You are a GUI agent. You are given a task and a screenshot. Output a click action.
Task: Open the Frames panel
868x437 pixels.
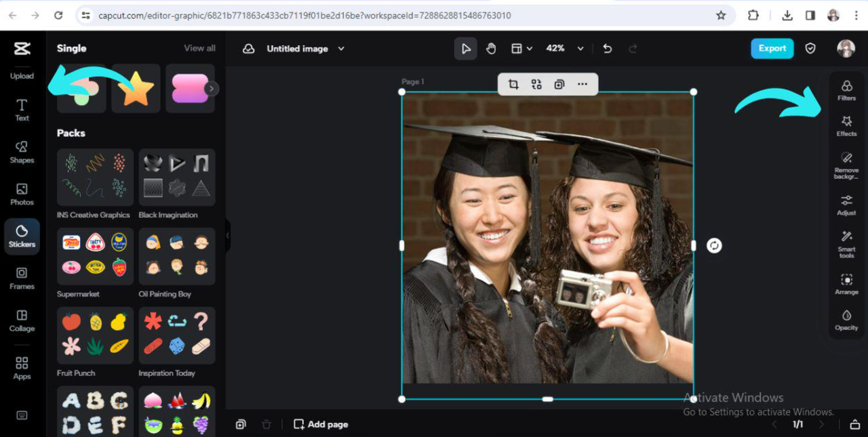point(22,278)
